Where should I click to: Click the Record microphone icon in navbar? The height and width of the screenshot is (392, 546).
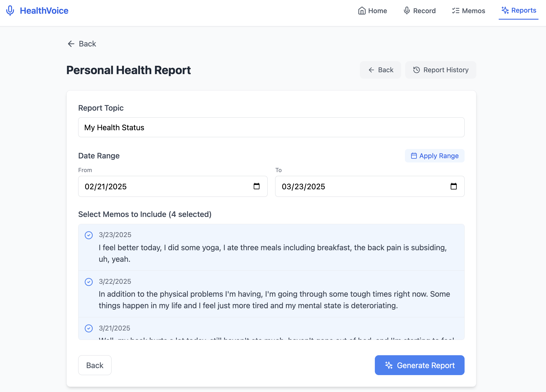point(407,11)
